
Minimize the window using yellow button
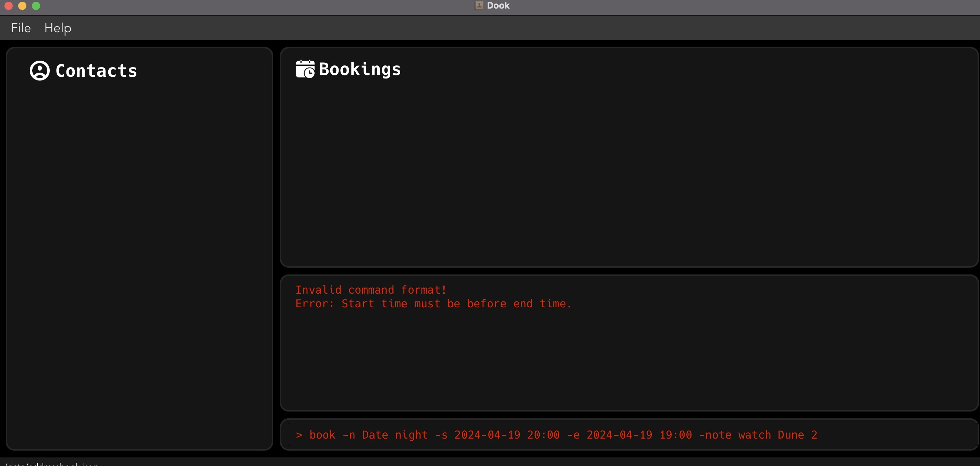click(x=22, y=6)
